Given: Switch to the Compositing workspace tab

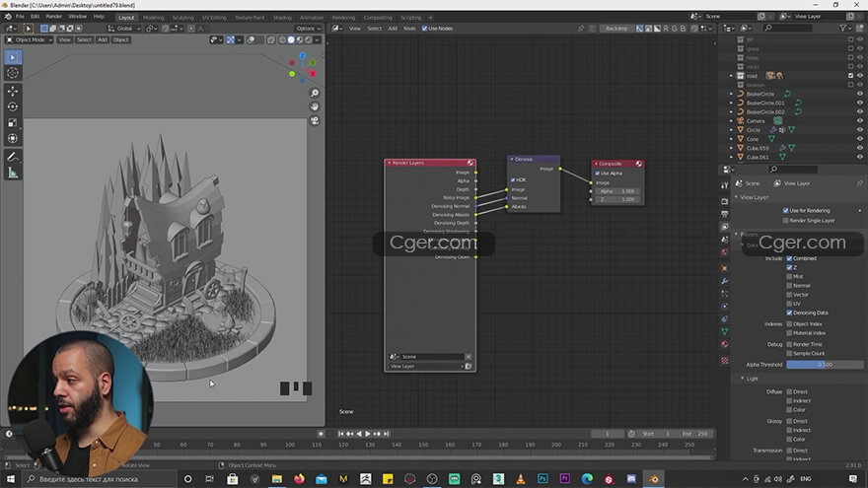Looking at the screenshot, I should [378, 17].
